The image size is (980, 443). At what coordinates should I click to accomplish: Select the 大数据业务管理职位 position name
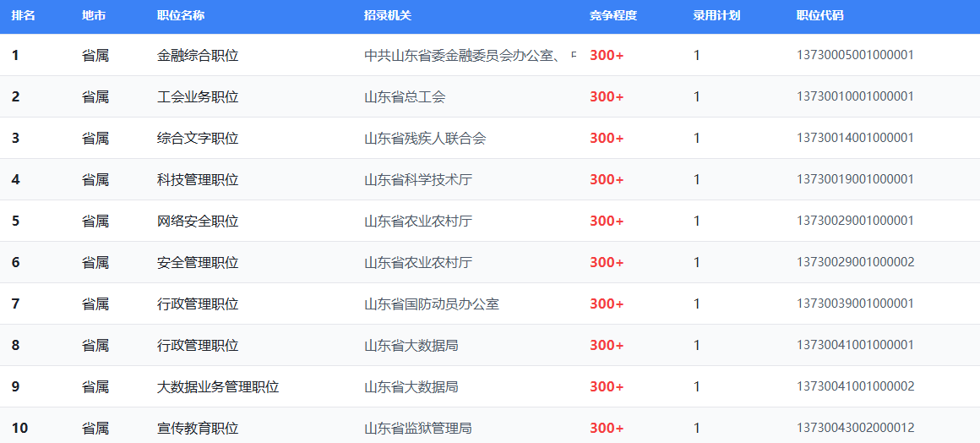(218, 387)
